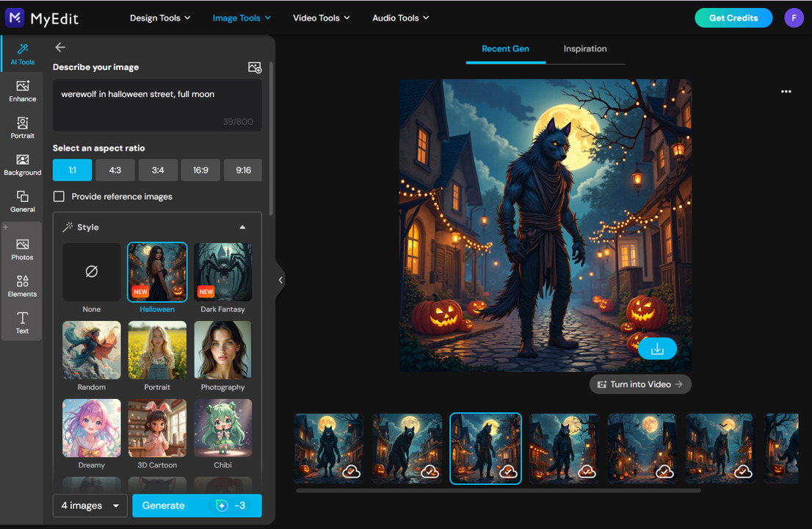
Task: Collapse the Style section
Action: point(242,227)
